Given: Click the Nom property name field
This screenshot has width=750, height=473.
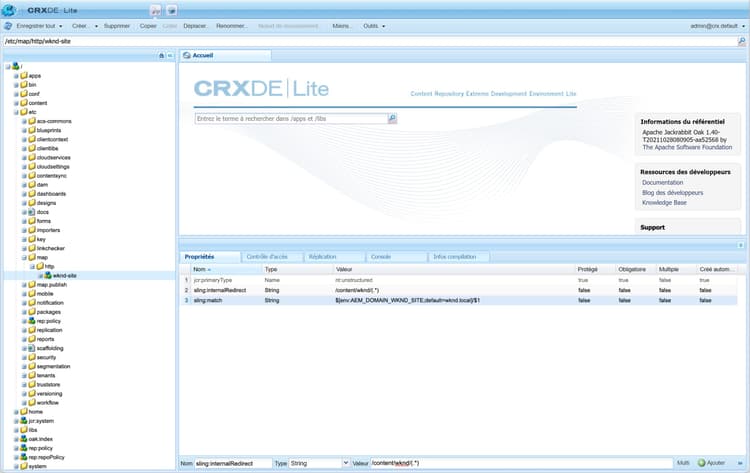Looking at the screenshot, I should tap(233, 463).
